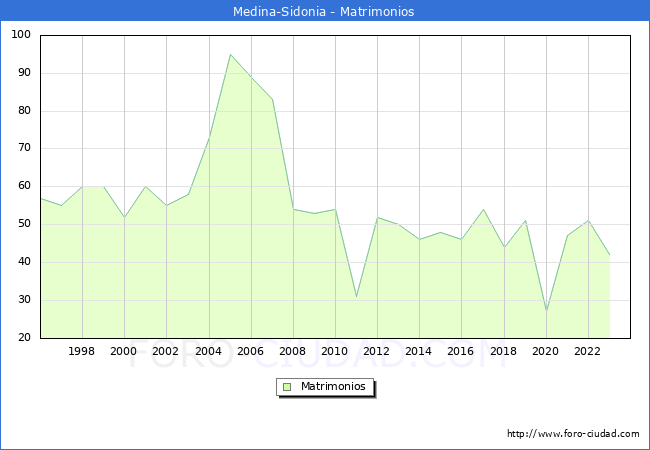Click the 60 y-axis label
This screenshot has width=650, height=450.
tap(24, 186)
